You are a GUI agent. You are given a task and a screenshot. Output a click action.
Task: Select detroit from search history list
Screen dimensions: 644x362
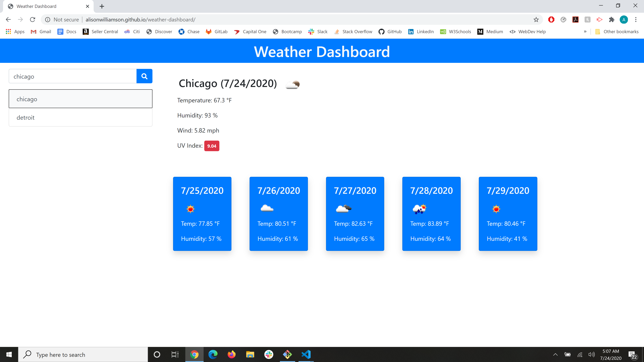click(80, 117)
